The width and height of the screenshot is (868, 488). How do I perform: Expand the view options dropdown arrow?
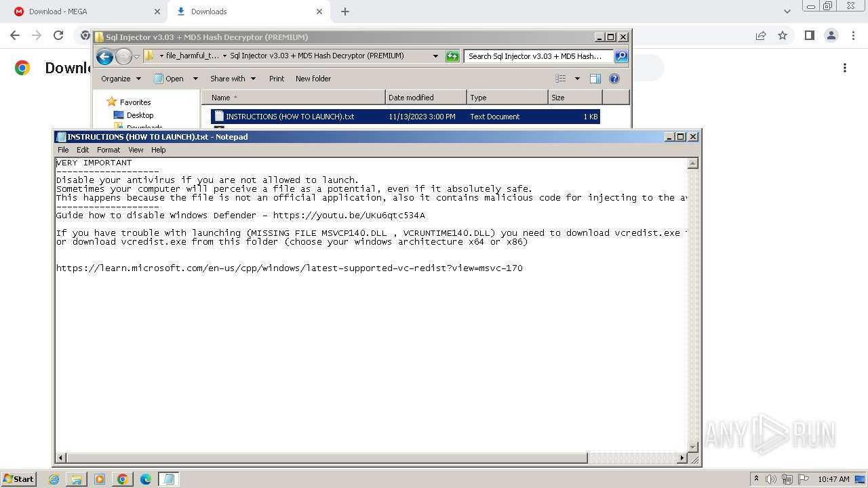click(577, 79)
